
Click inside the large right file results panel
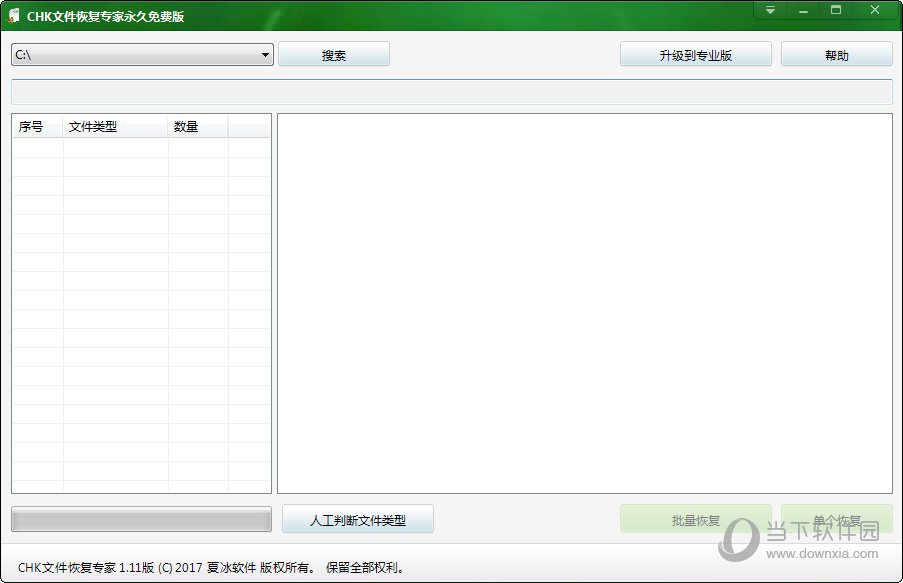coord(584,302)
